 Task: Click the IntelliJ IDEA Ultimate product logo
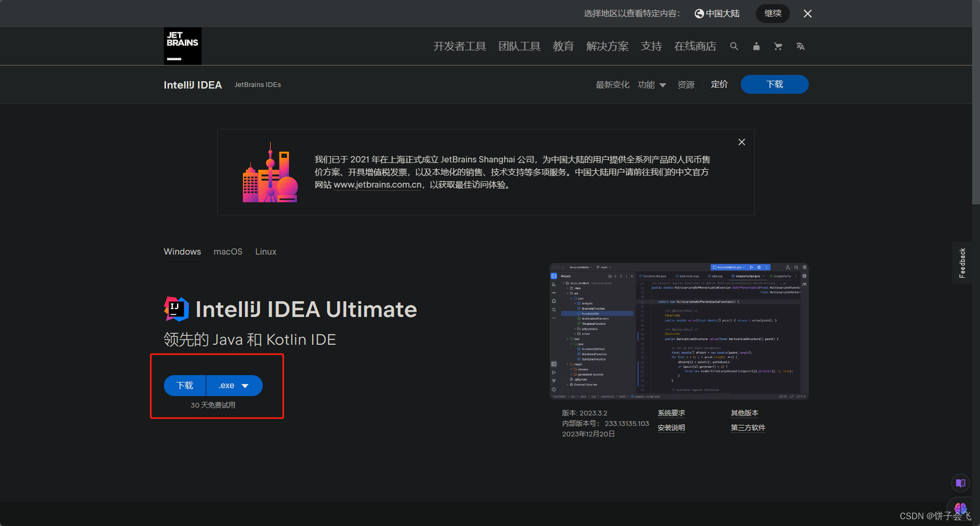(176, 309)
